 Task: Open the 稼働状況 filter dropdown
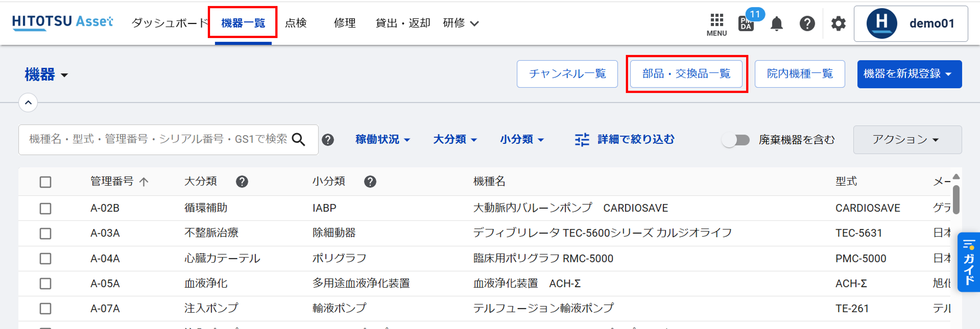383,139
